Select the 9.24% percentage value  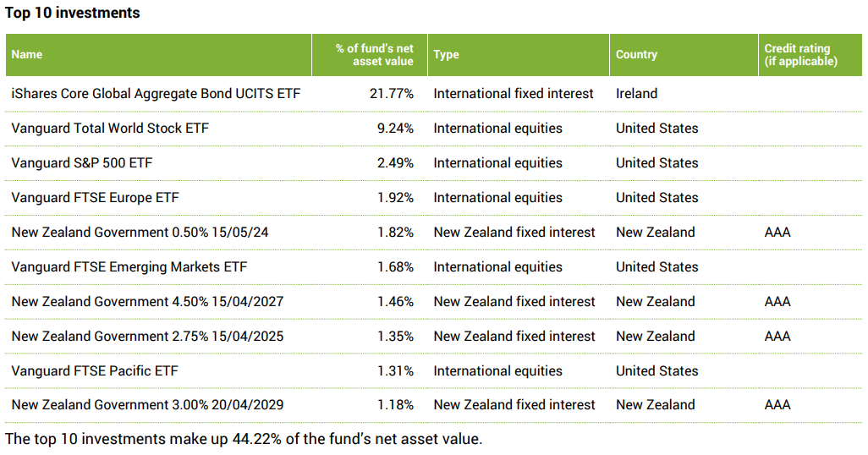395,128
